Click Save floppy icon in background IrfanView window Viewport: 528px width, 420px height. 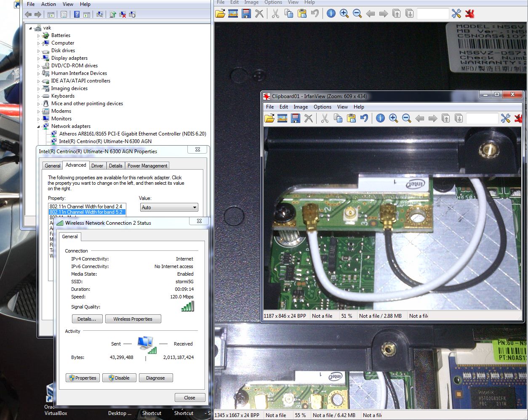(x=246, y=13)
